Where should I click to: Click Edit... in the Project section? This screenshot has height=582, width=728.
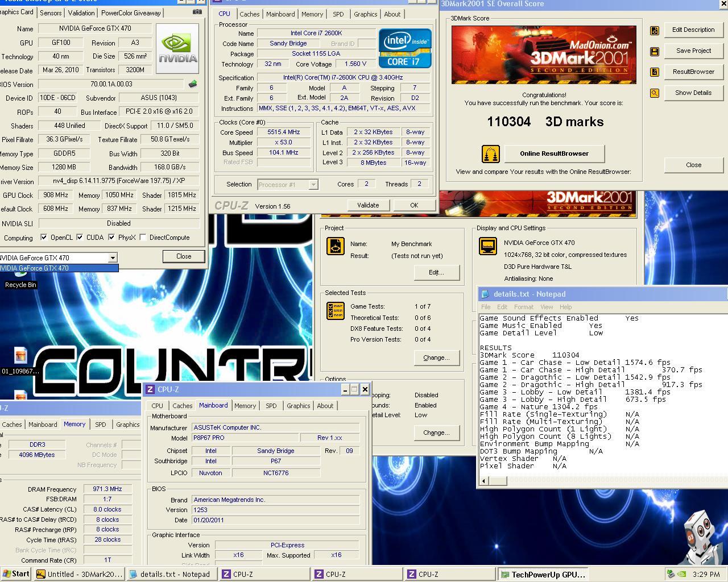tap(436, 272)
